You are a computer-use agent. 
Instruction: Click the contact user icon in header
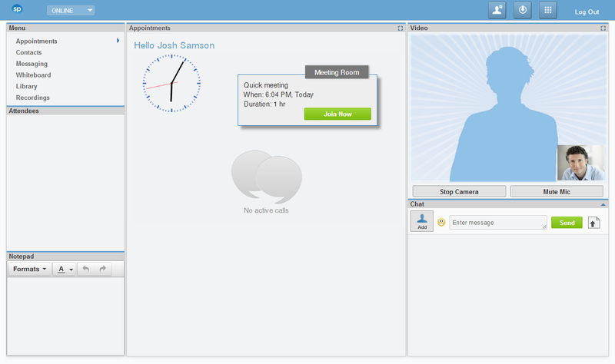point(497,10)
